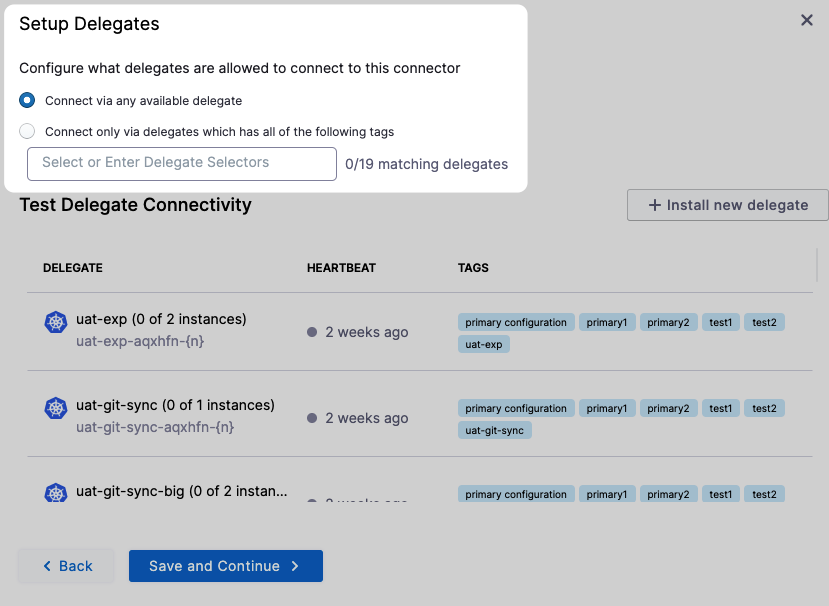Close the dialog with the X icon

tap(806, 20)
